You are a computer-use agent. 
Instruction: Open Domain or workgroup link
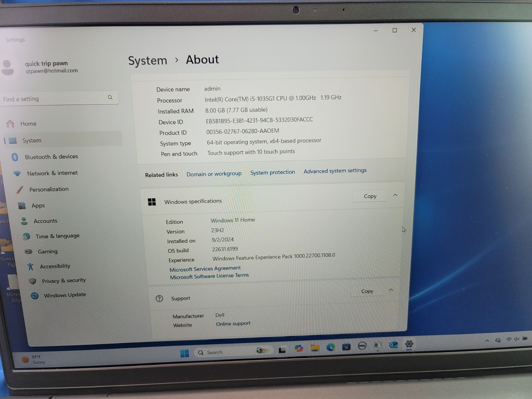pos(214,174)
